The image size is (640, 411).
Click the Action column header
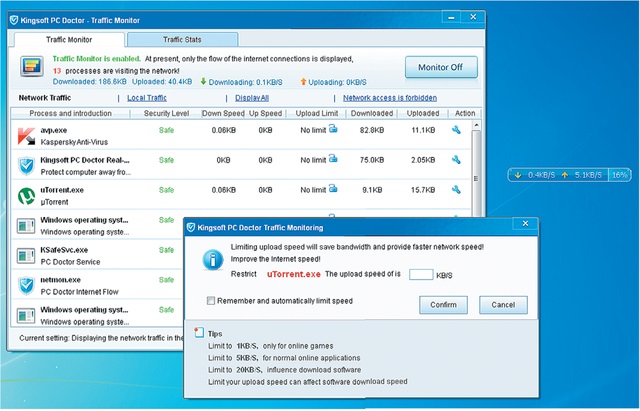click(x=465, y=113)
